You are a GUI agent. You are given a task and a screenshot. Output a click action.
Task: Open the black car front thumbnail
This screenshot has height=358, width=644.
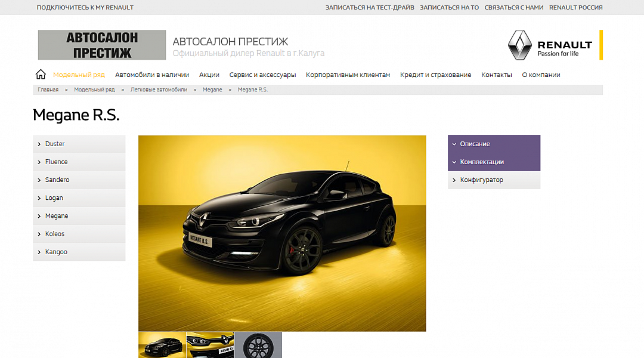pos(162,345)
